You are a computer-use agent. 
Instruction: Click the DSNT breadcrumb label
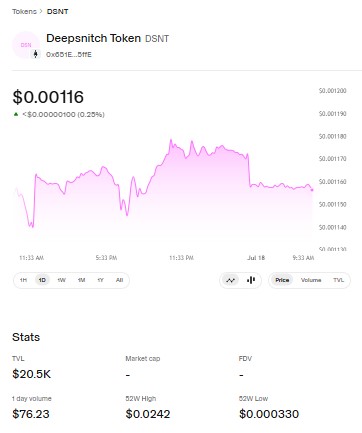pos(57,11)
